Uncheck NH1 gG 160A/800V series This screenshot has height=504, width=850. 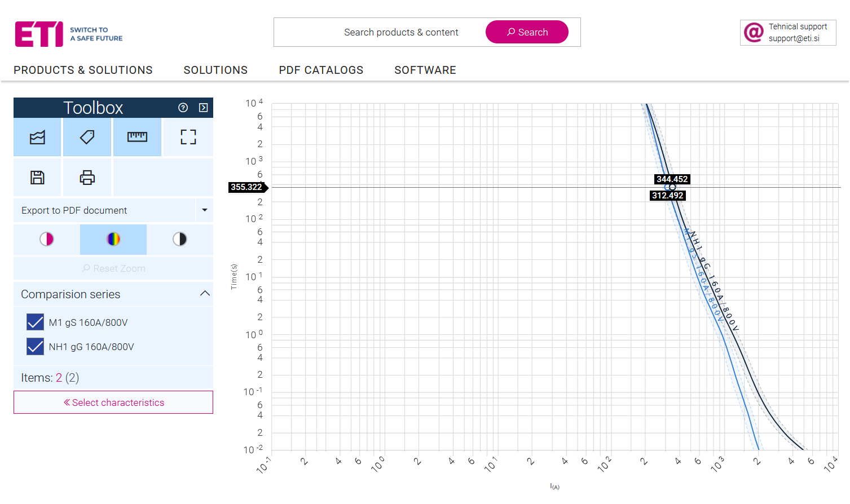point(35,346)
